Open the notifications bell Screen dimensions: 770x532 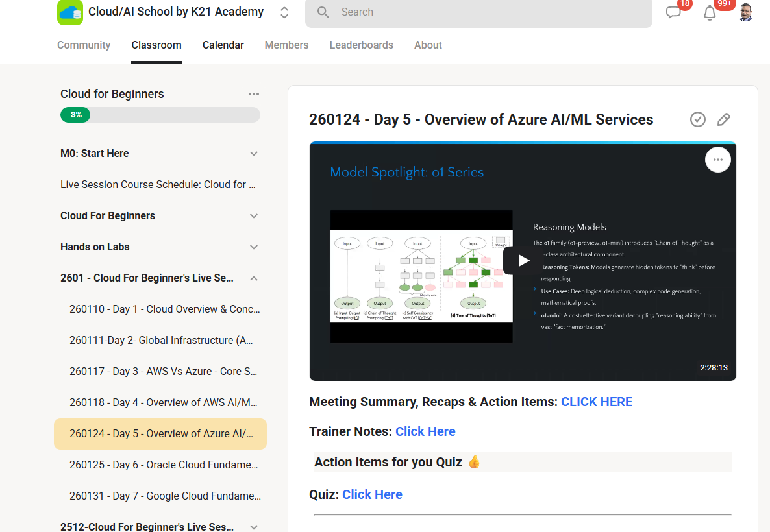(x=710, y=13)
